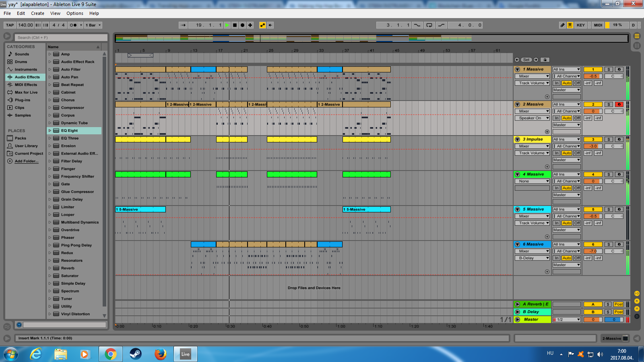Open track 3 All Ins input dropdown
644x362 pixels.
(567, 140)
